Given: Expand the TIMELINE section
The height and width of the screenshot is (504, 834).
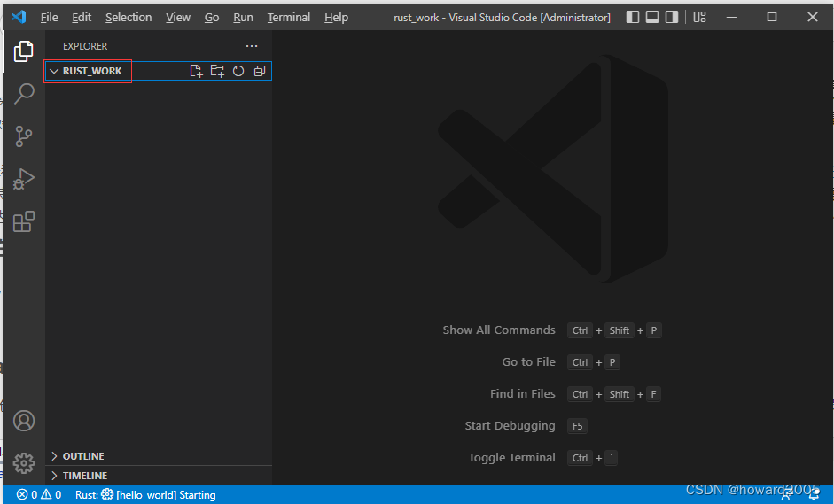Looking at the screenshot, I should (x=159, y=476).
